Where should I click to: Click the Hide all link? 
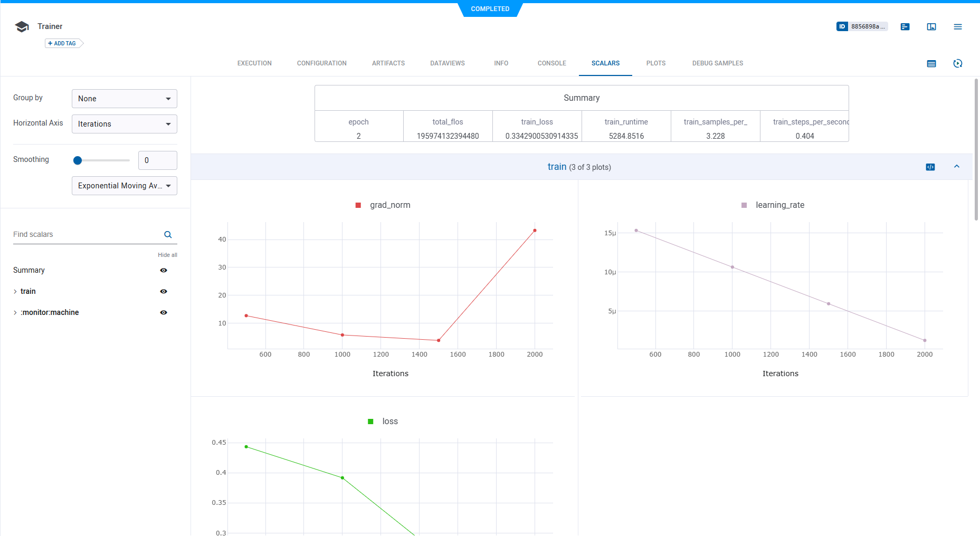(x=167, y=255)
